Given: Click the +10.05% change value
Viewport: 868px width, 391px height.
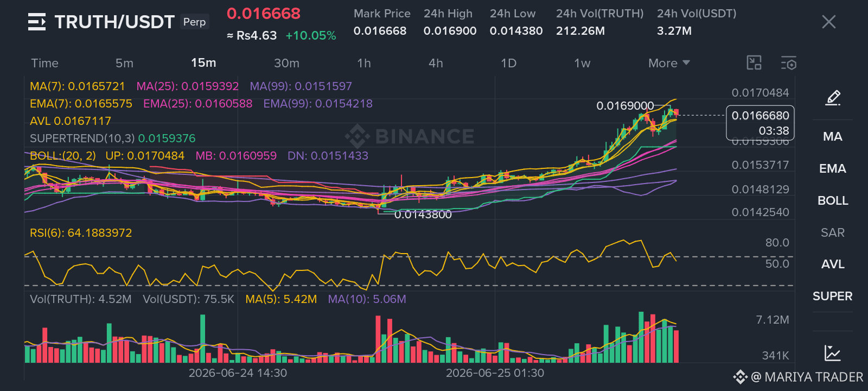Looking at the screenshot, I should [x=311, y=36].
